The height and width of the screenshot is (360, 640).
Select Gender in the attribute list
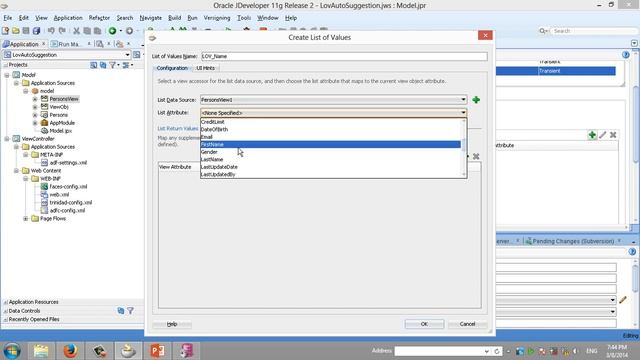tap(330, 152)
